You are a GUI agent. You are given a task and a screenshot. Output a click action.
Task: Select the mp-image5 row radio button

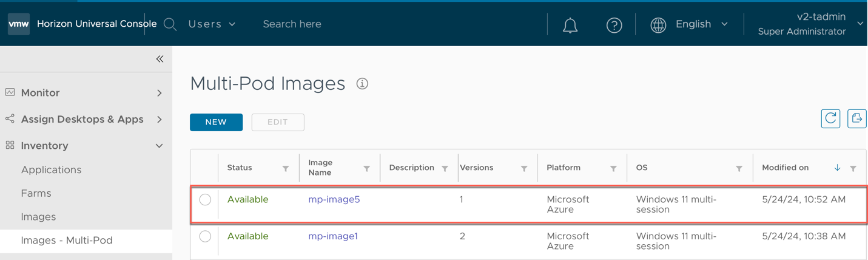(x=205, y=199)
